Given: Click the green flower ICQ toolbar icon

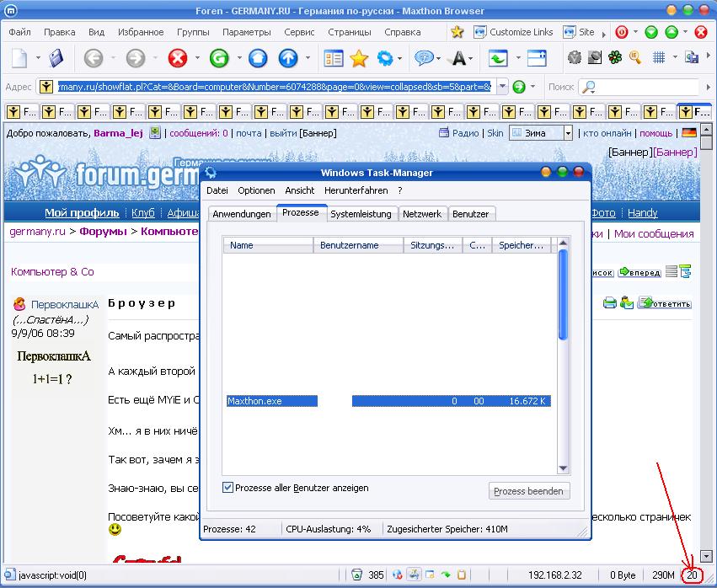Looking at the screenshot, I should (x=615, y=57).
